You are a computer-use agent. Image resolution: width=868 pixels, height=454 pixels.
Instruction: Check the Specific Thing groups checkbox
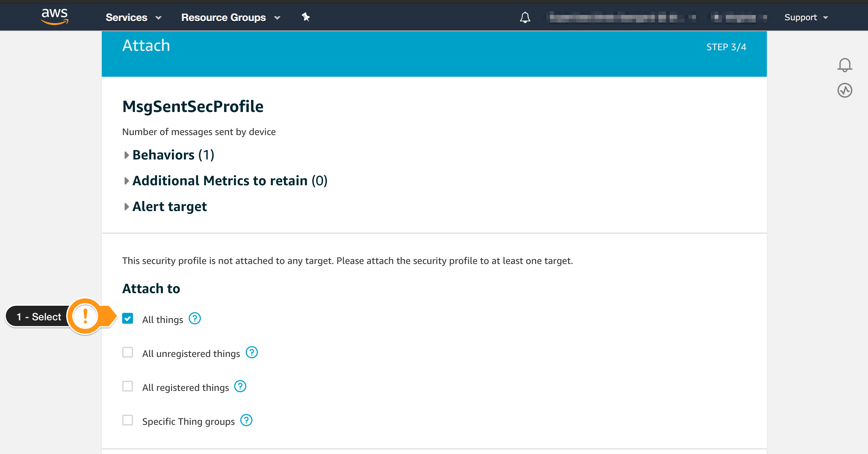coord(128,420)
